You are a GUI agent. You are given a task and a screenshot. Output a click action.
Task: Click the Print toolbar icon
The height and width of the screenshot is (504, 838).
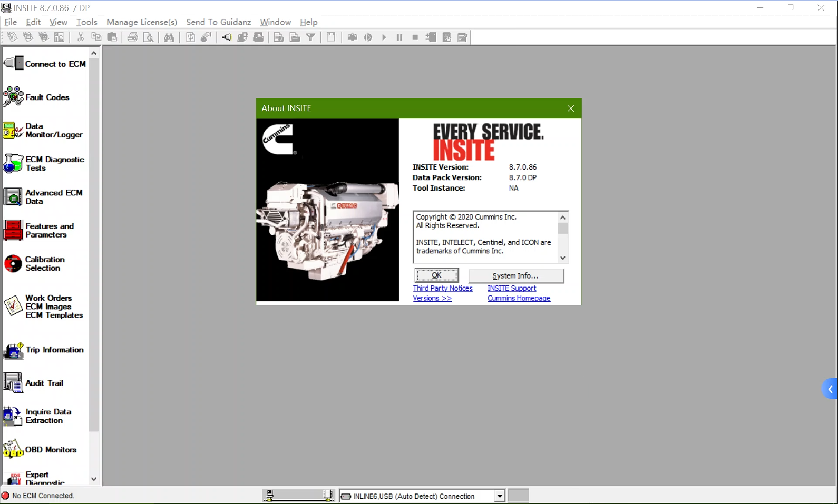pyautogui.click(x=132, y=37)
